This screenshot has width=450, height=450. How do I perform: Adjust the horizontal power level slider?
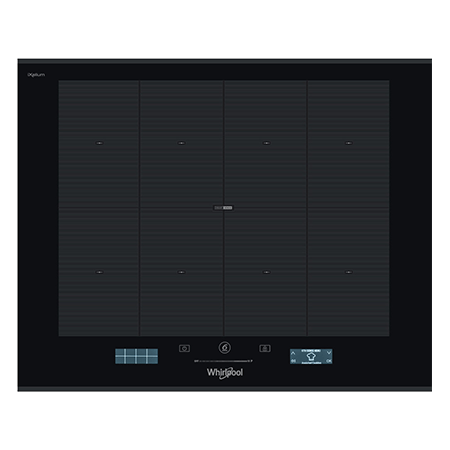click(x=223, y=361)
